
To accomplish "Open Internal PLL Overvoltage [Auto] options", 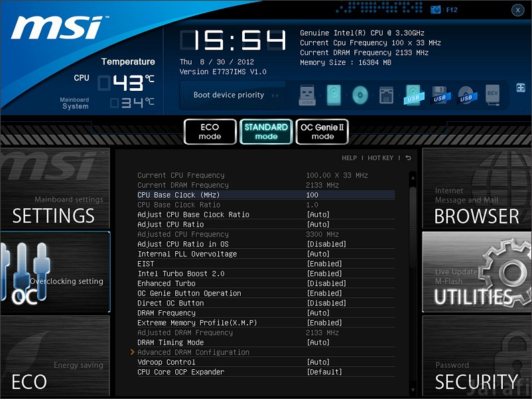I will tap(318, 254).
